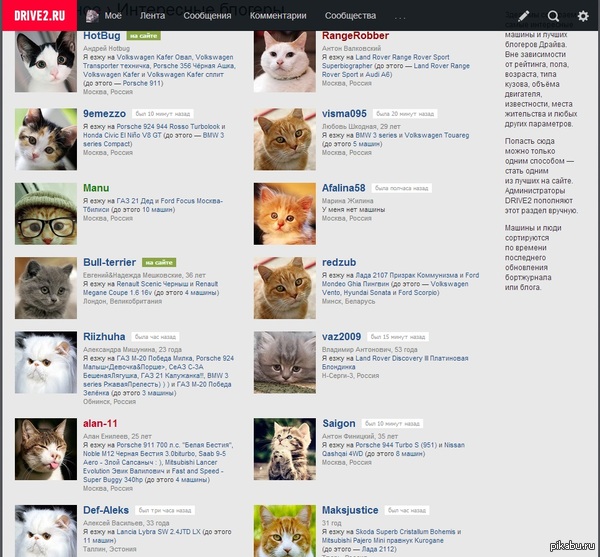Open HotBug's profile link

[x=102, y=36]
